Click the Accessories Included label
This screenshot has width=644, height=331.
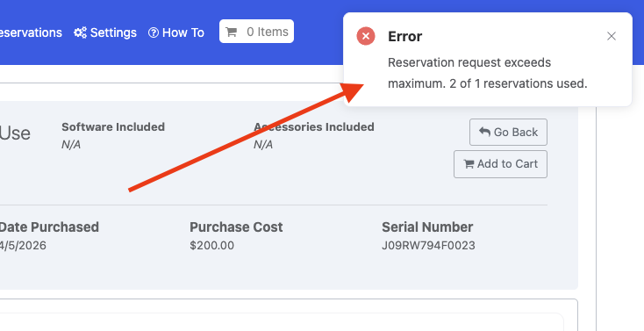tap(314, 126)
